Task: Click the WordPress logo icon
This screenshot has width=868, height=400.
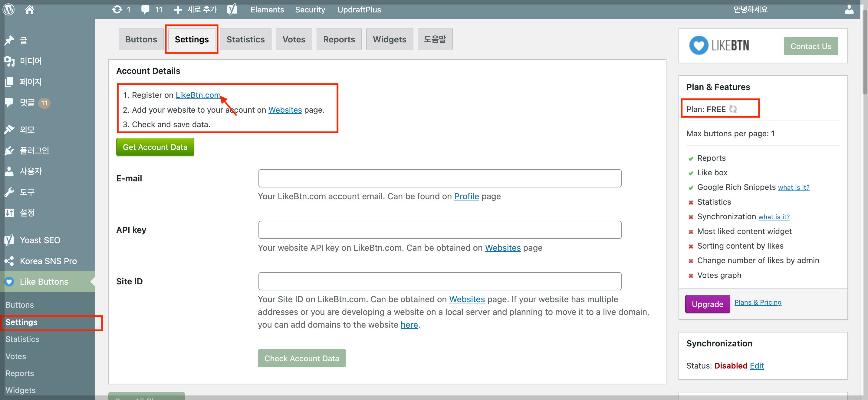Action: [9, 9]
